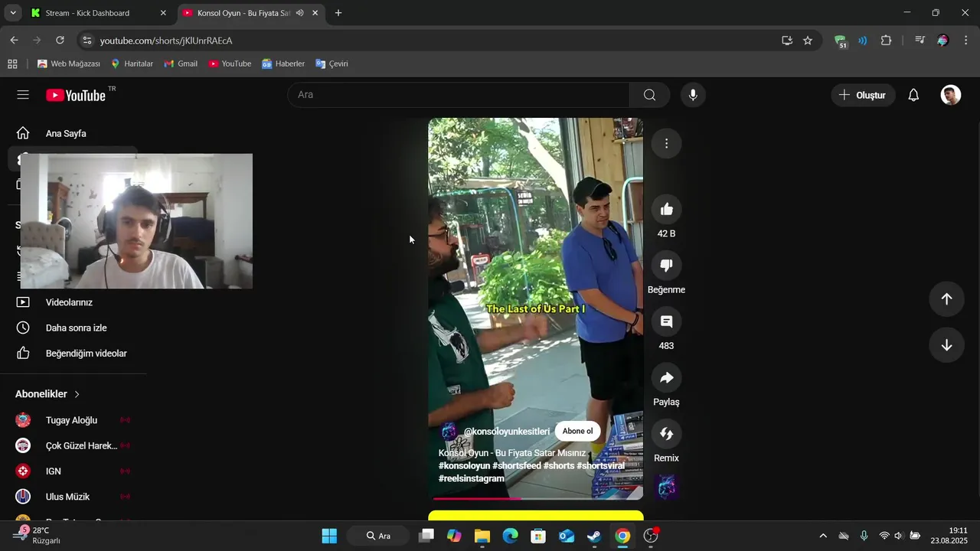Subscribe with Abone ol button

click(577, 431)
